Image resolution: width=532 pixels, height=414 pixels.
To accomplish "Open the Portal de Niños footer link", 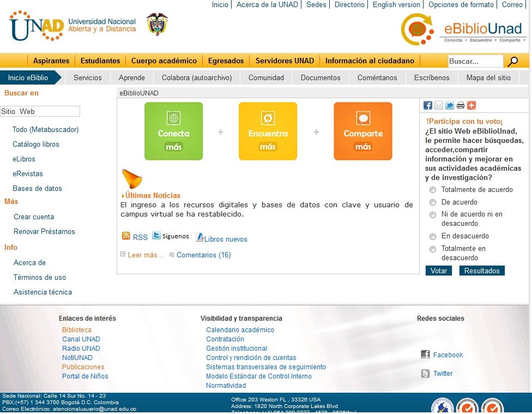I will [85, 376].
